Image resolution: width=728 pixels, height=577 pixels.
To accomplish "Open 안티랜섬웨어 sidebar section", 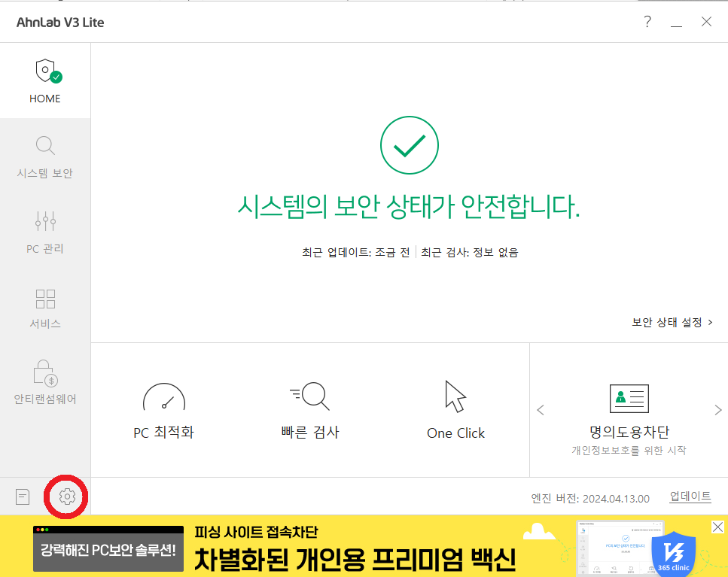I will point(45,383).
